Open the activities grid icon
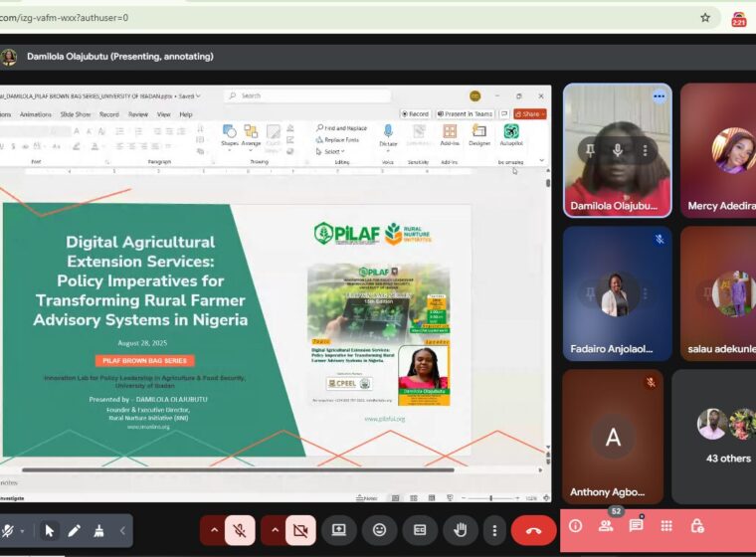Viewport: 756px width, 557px height. [666, 526]
